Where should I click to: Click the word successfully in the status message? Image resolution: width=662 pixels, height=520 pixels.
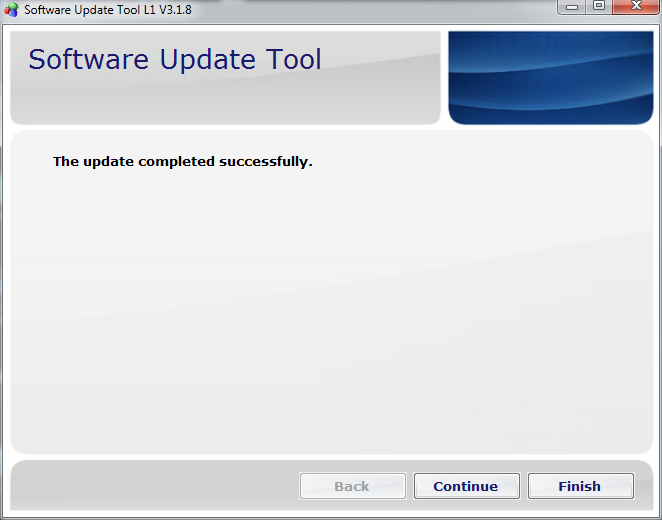coord(271,161)
